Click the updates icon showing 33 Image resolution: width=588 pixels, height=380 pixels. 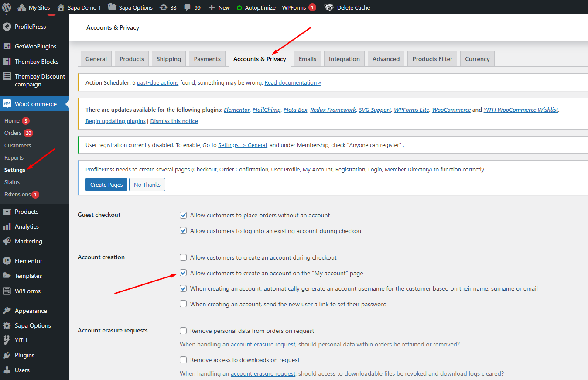click(x=164, y=7)
